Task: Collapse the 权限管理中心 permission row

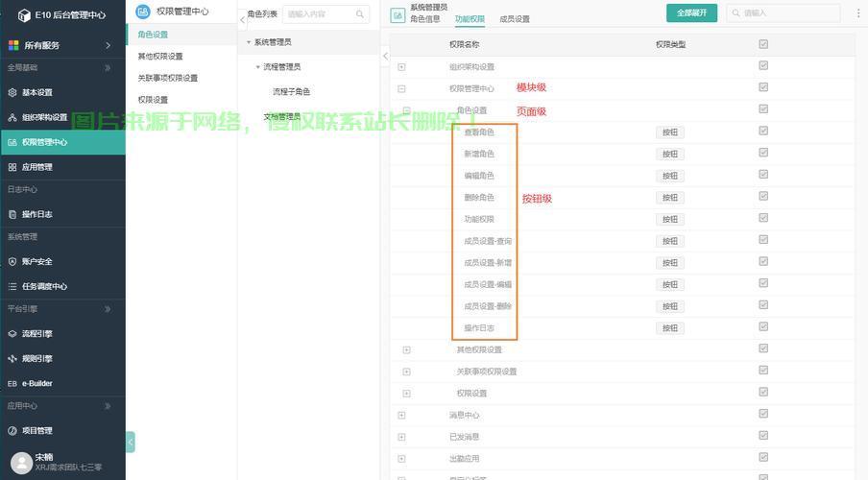Action: click(401, 88)
